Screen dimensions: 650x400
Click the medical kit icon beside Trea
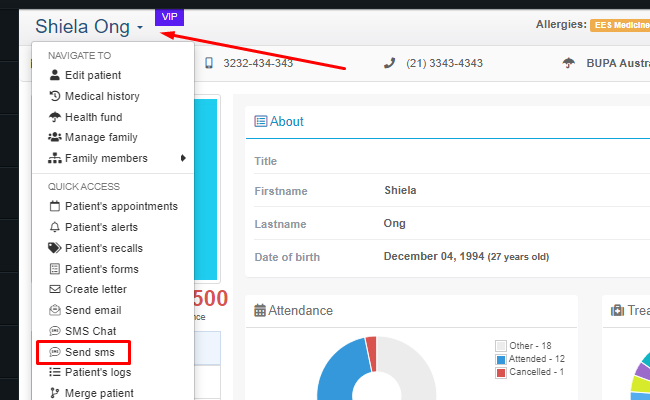[x=617, y=310]
